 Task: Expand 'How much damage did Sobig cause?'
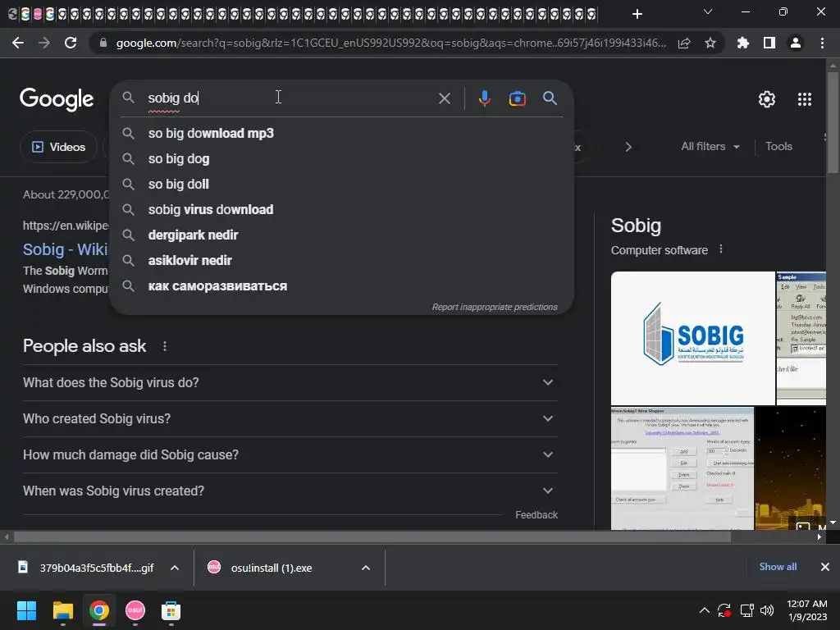point(290,454)
